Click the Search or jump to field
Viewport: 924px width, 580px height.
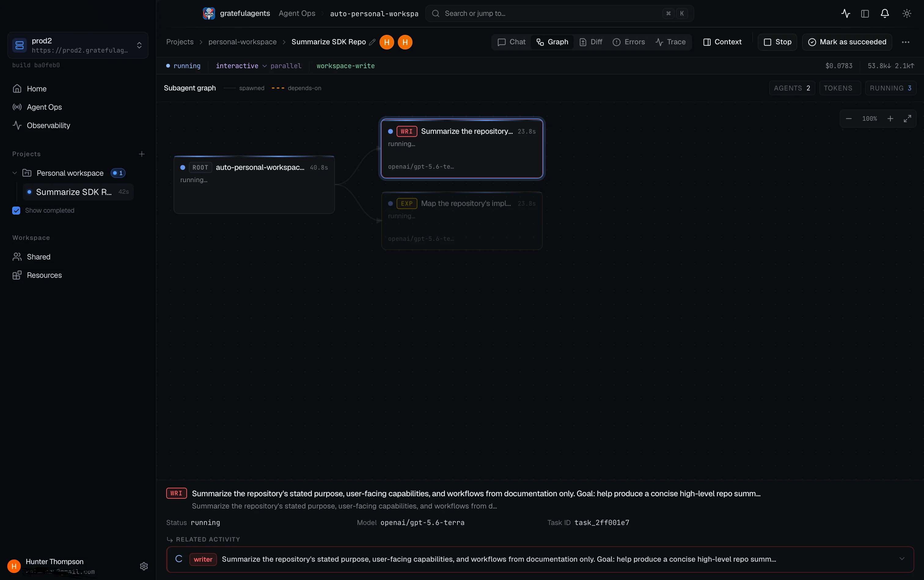pos(559,13)
